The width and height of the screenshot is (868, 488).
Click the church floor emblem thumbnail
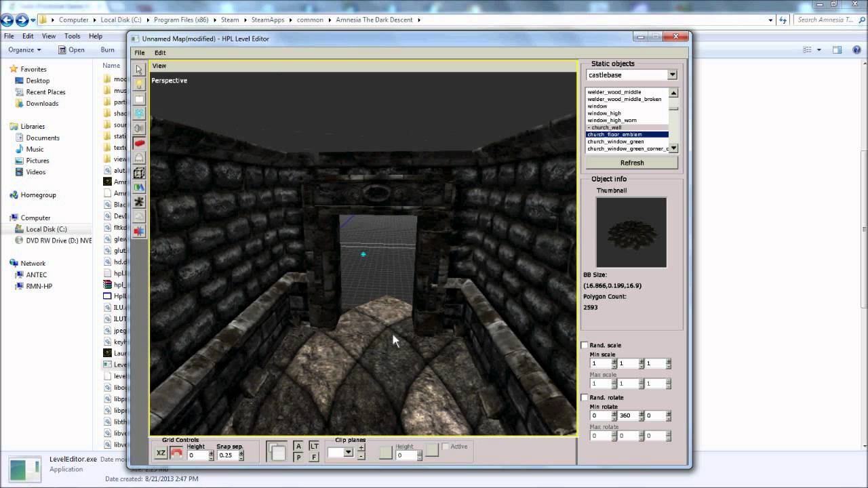tap(631, 232)
